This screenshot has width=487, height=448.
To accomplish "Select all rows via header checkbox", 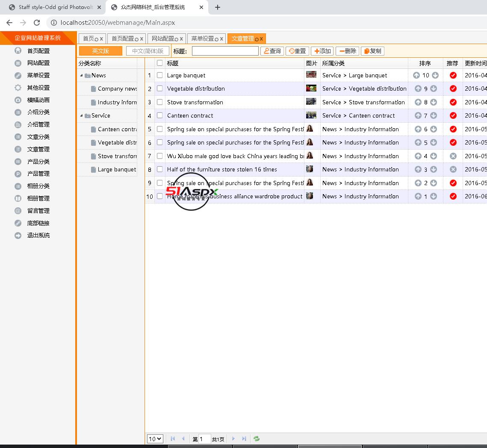I will pos(159,63).
